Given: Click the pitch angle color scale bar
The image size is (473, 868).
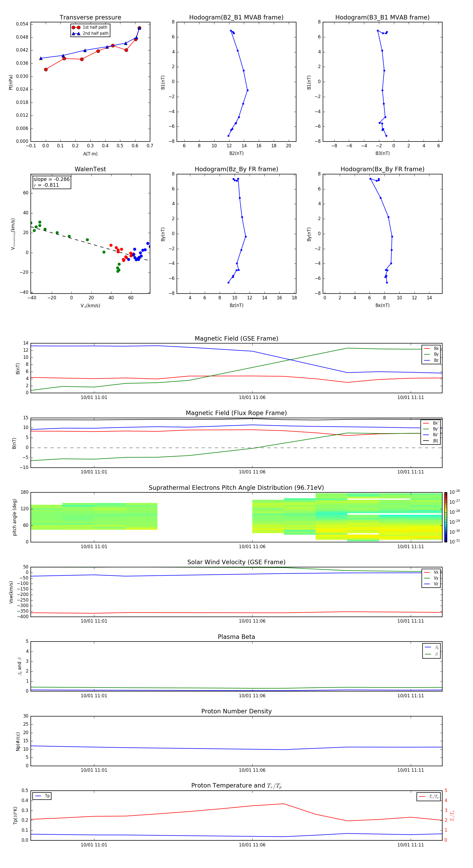Looking at the screenshot, I should tap(446, 517).
